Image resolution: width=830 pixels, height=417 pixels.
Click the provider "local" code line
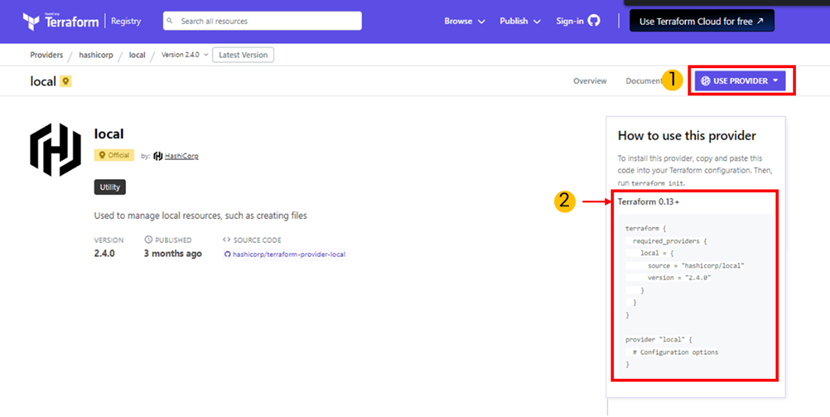(x=658, y=340)
